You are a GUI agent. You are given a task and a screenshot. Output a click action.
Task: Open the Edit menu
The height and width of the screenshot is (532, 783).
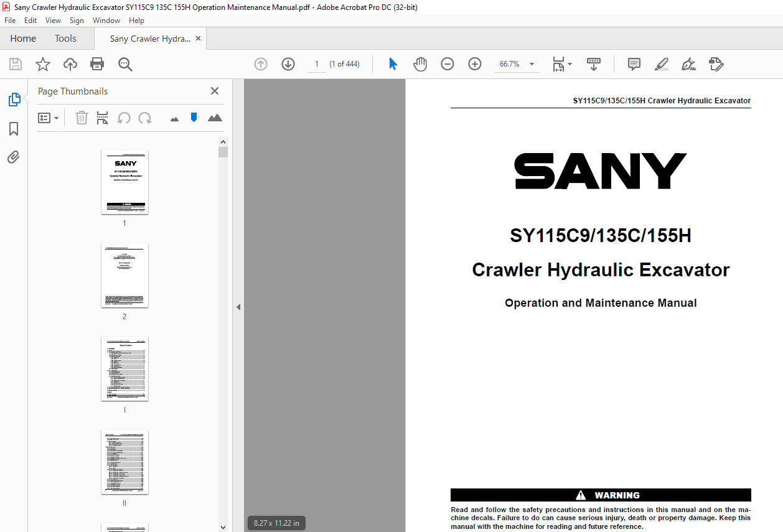(30, 21)
